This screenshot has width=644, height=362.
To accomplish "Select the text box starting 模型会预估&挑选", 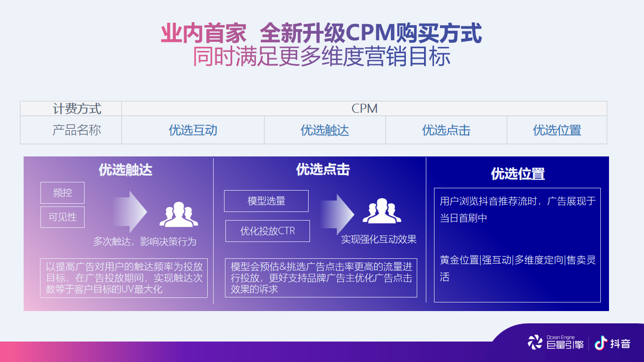I will tap(321, 278).
